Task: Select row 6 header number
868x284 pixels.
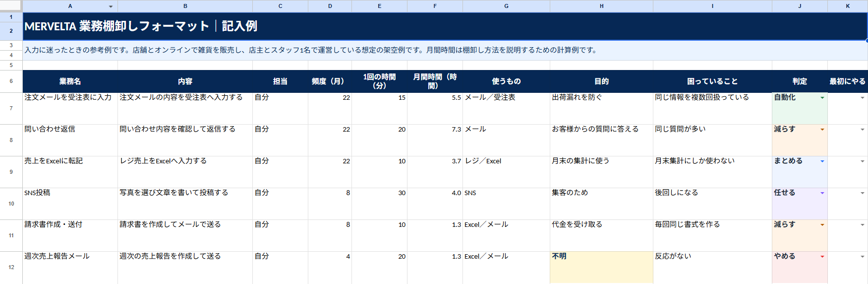Action: click(x=11, y=81)
